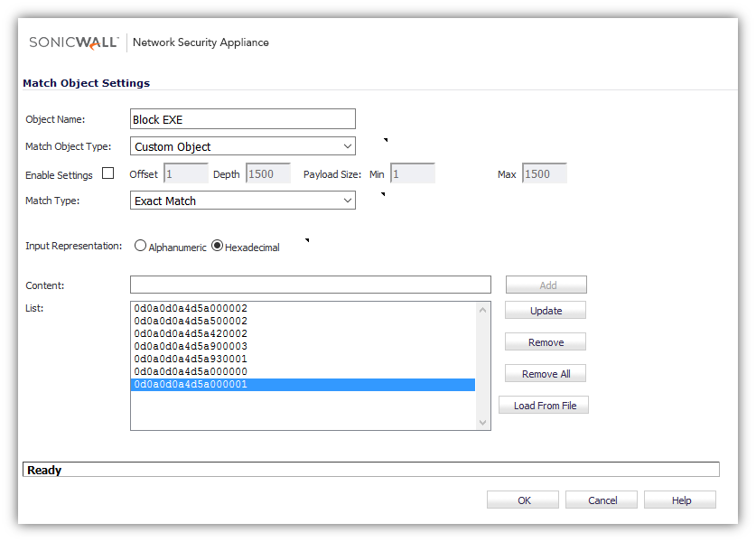Select the Hexadecimal radio button
756x542 pixels.
[x=217, y=246]
